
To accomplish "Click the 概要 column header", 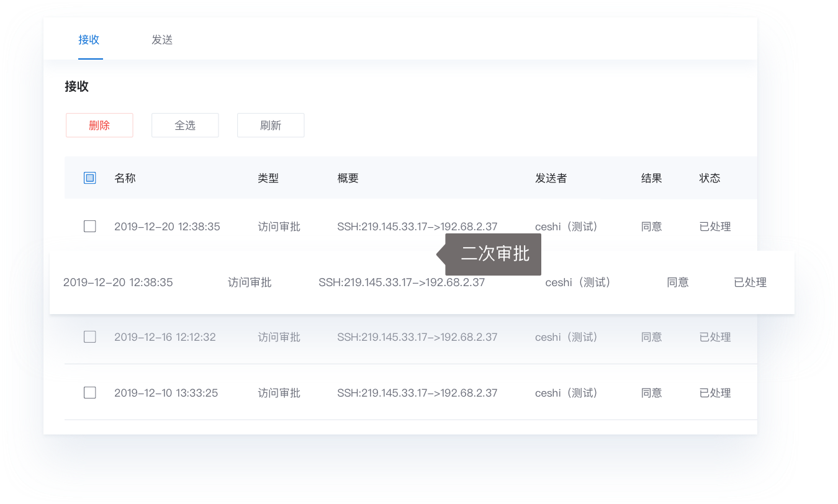I will point(348,178).
